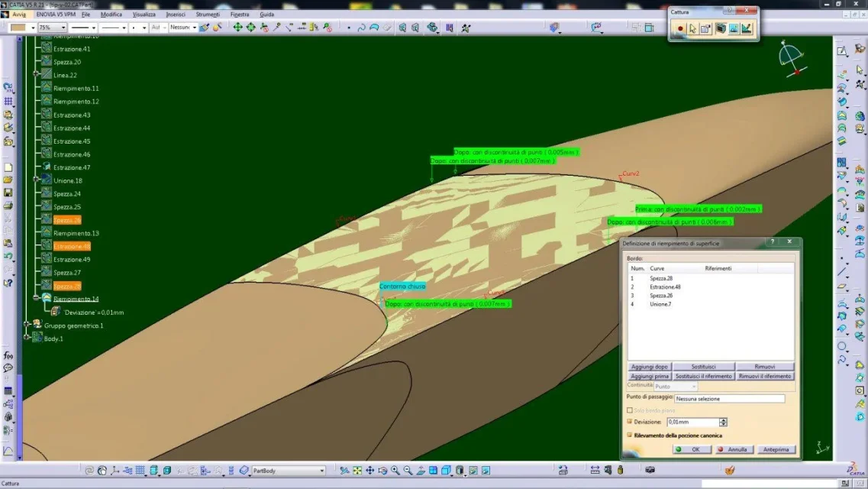Click the Zoom Out magnifier icon
Screen dimensions: 868x489
pos(408,471)
